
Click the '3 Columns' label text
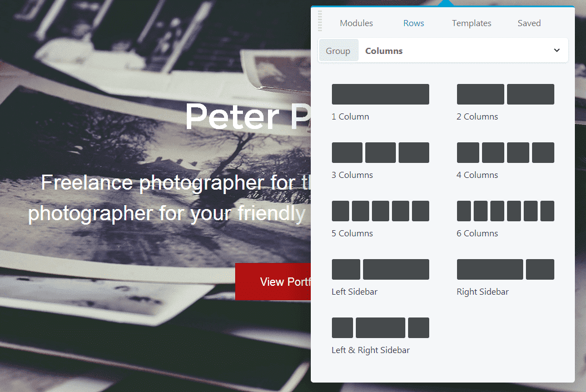point(352,175)
